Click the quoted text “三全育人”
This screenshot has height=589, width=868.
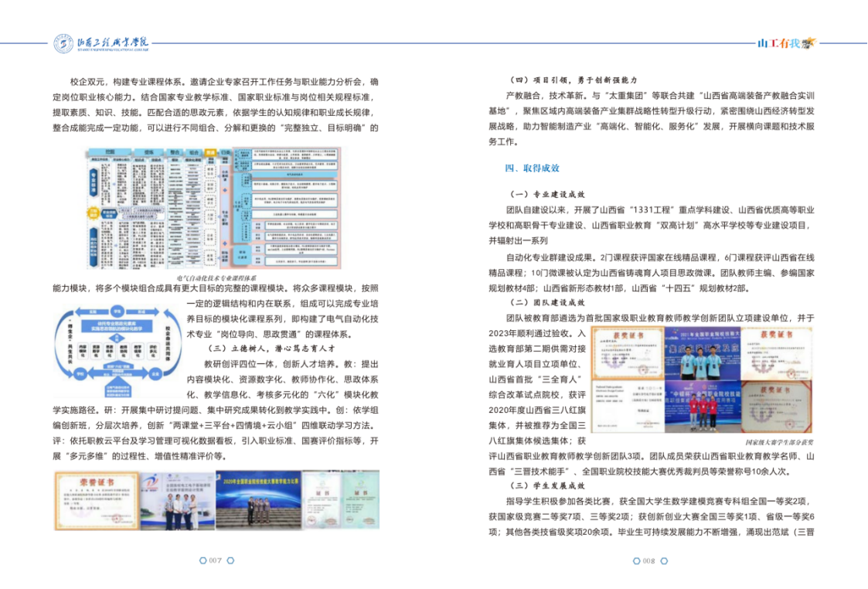[555, 380]
